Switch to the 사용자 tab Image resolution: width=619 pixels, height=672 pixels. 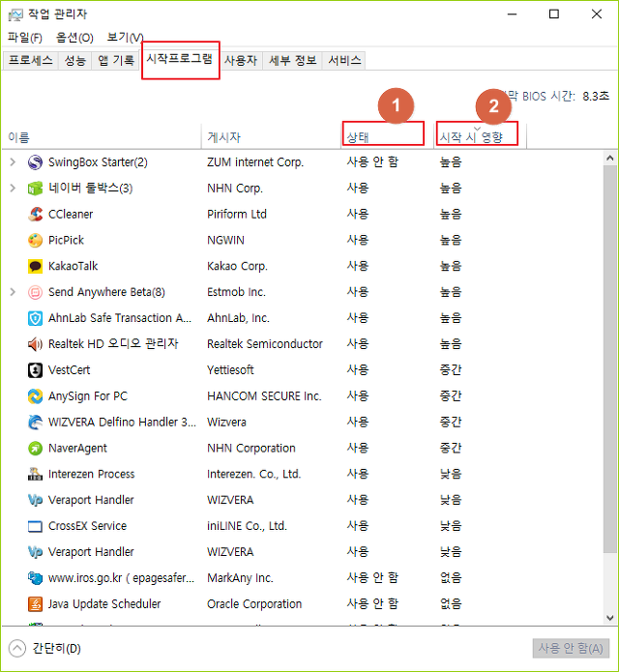[x=241, y=60]
